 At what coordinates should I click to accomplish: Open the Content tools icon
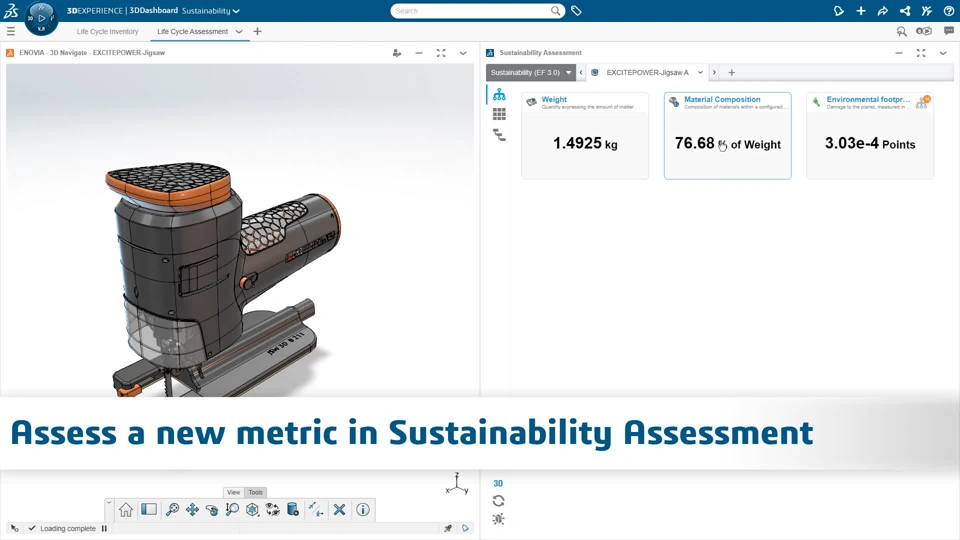coord(927,10)
